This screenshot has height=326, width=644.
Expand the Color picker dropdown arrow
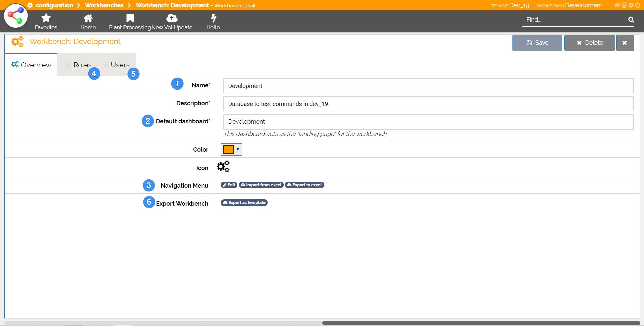tap(238, 149)
